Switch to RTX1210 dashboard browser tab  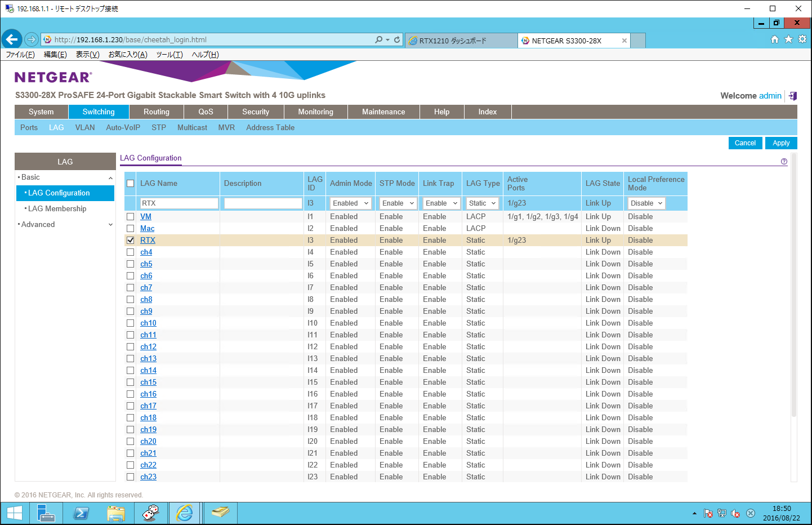pyautogui.click(x=461, y=41)
